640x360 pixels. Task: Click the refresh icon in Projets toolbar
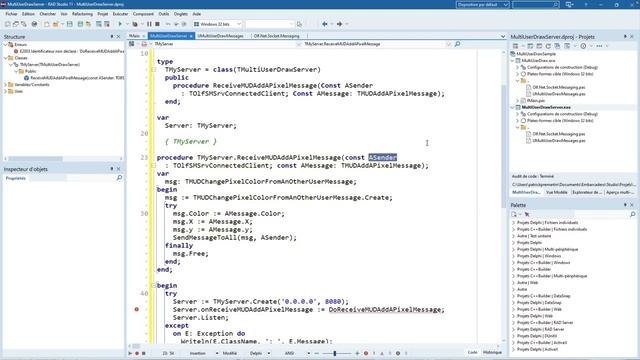[548, 46]
